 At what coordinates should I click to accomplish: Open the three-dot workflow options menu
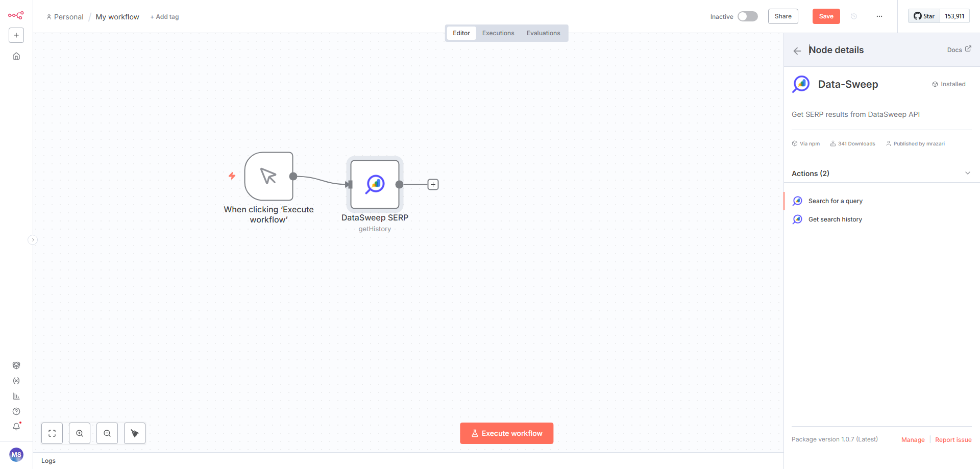pyautogui.click(x=879, y=16)
